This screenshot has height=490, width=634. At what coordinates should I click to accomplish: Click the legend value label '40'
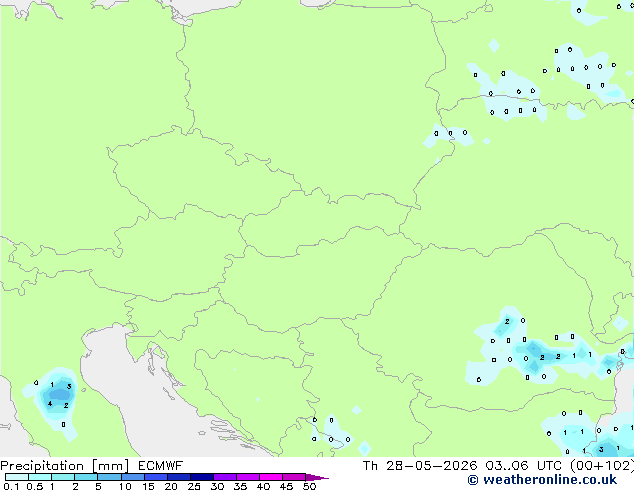(x=263, y=486)
